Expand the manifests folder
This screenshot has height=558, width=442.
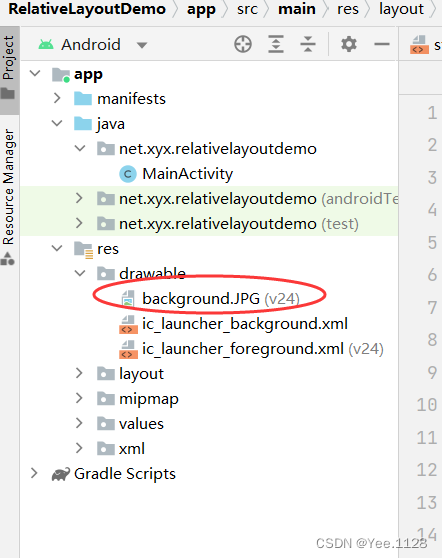[x=57, y=98]
